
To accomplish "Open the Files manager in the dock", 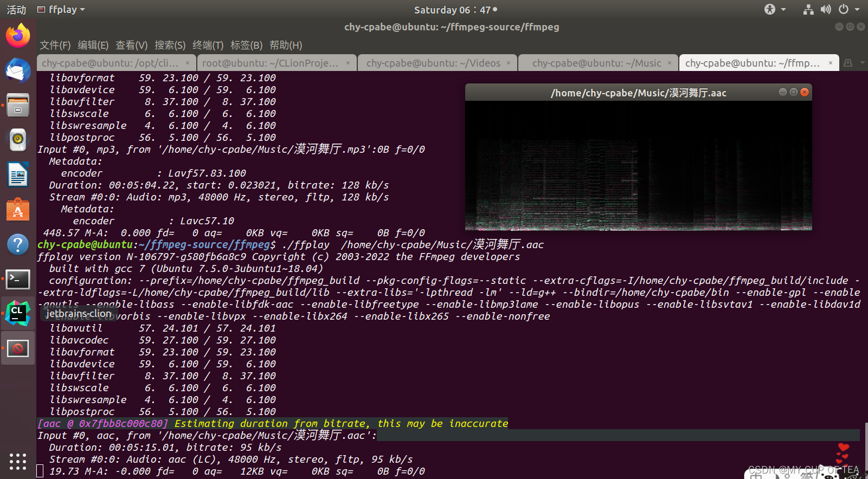I will coord(18,105).
